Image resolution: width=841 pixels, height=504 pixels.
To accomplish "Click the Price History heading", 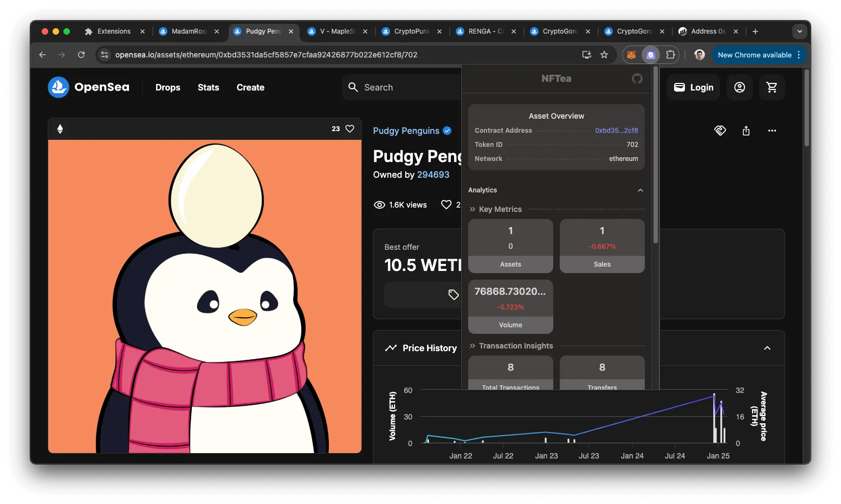I will (430, 348).
